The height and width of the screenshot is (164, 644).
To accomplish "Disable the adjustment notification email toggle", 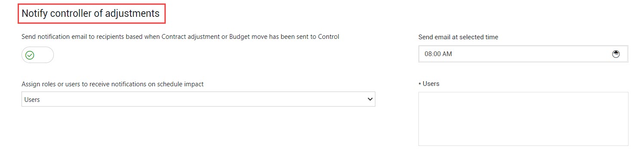I will pos(38,55).
